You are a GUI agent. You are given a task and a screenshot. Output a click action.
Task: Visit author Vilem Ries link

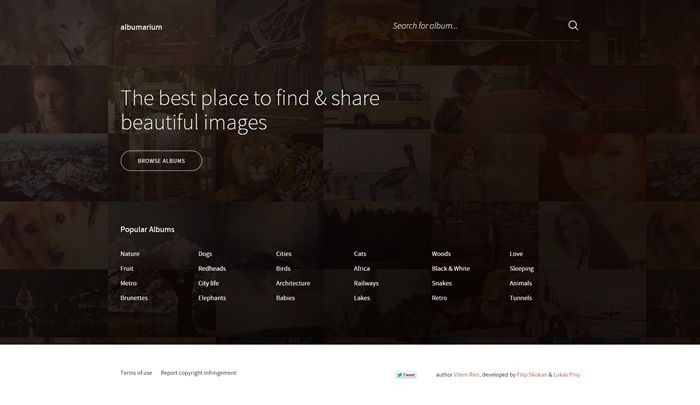[467, 375]
